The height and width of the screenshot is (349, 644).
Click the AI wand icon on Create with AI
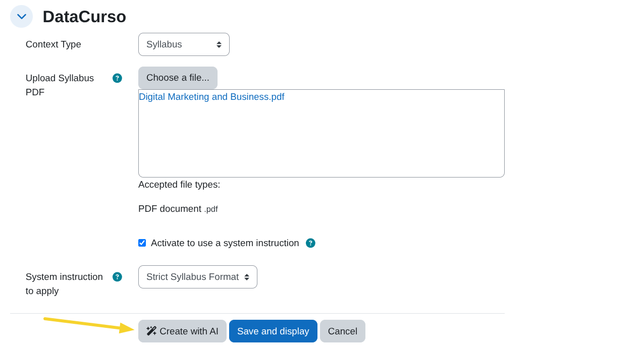[151, 331]
